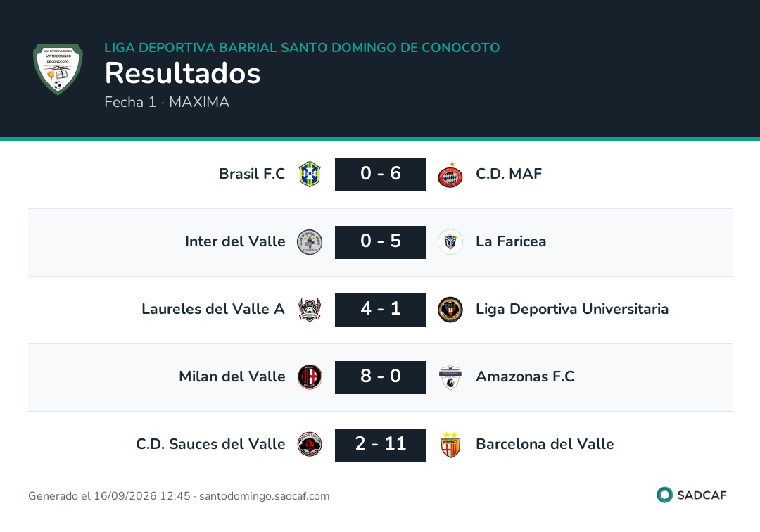The width and height of the screenshot is (760, 532).
Task: Click the Laureles del Valle A team name
Action: [x=213, y=309]
